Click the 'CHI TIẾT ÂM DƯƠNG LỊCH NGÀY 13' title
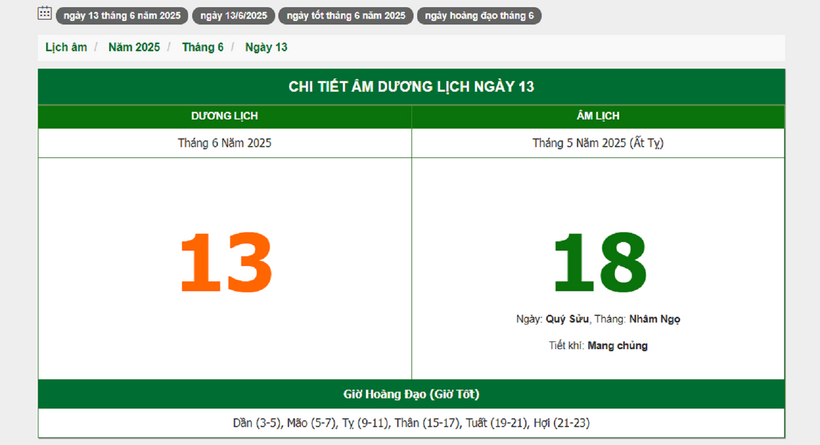The height and width of the screenshot is (445, 820). (x=411, y=87)
